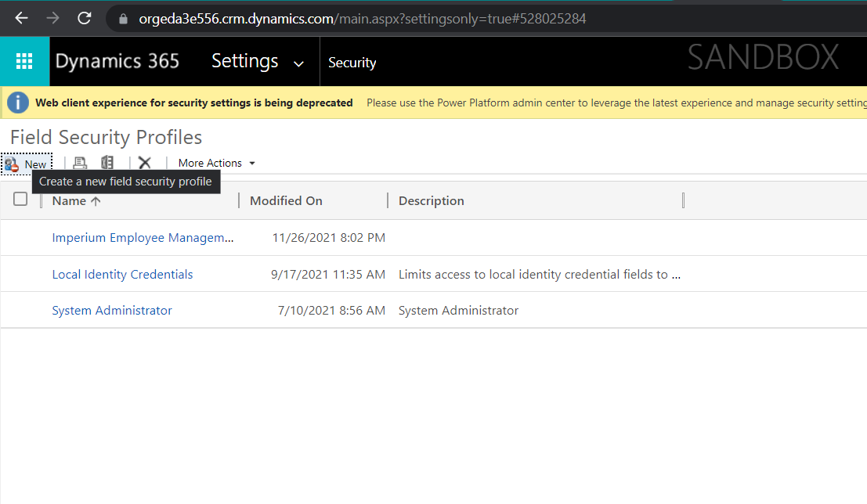Screen dimensions: 867x504
Task: Click the Dynamics 365 title
Action: click(117, 61)
